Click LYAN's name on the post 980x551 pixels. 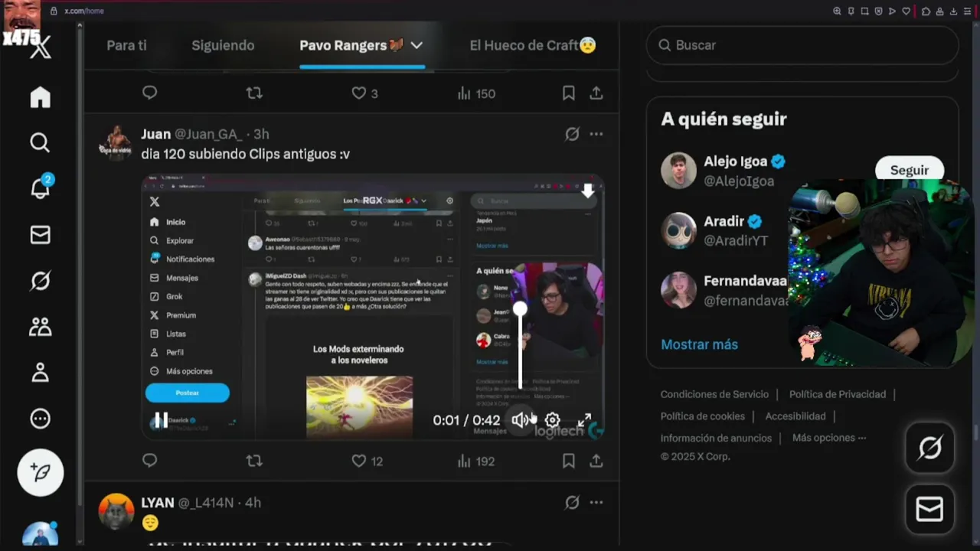click(x=158, y=503)
